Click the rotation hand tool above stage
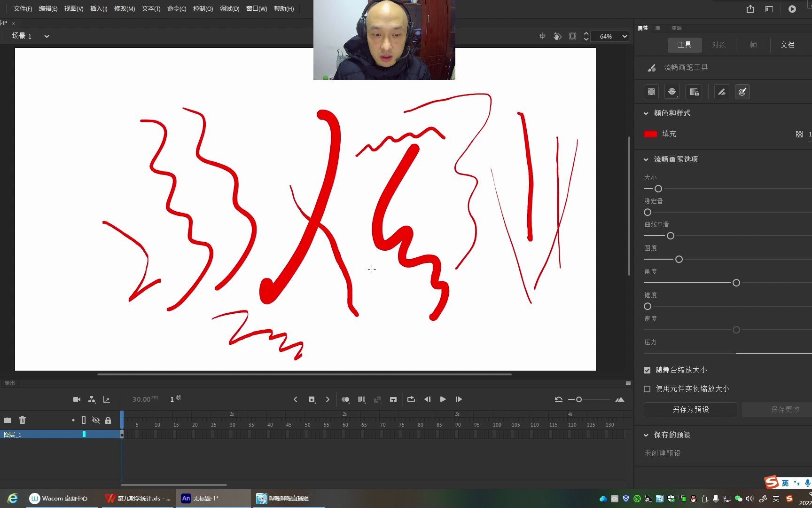Screen dimensions: 812x508 tap(557, 36)
